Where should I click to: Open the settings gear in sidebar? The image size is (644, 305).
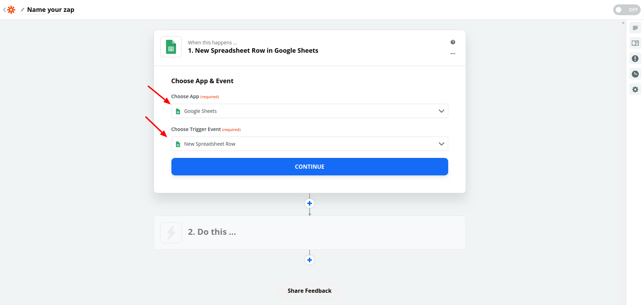point(635,89)
